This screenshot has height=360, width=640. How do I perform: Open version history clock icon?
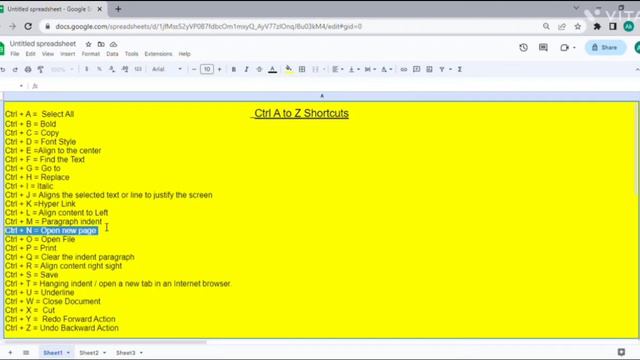click(524, 48)
